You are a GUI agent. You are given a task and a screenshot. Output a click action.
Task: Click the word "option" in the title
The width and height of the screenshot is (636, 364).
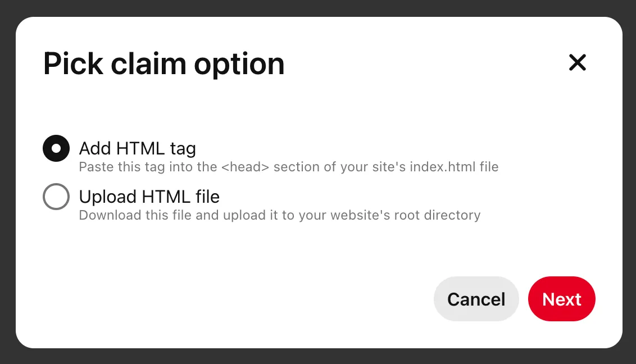point(239,64)
